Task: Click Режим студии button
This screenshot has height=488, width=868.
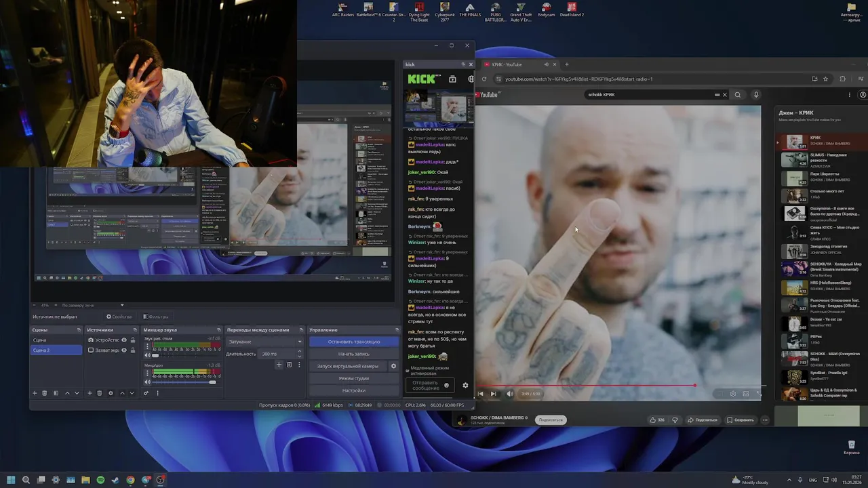Action: pyautogui.click(x=354, y=378)
